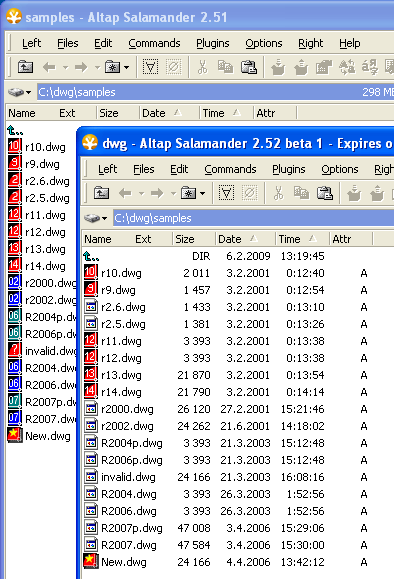This screenshot has height=579, width=394.
Task: Click unselect icon in dwg window toolbar
Action: pos(250,193)
